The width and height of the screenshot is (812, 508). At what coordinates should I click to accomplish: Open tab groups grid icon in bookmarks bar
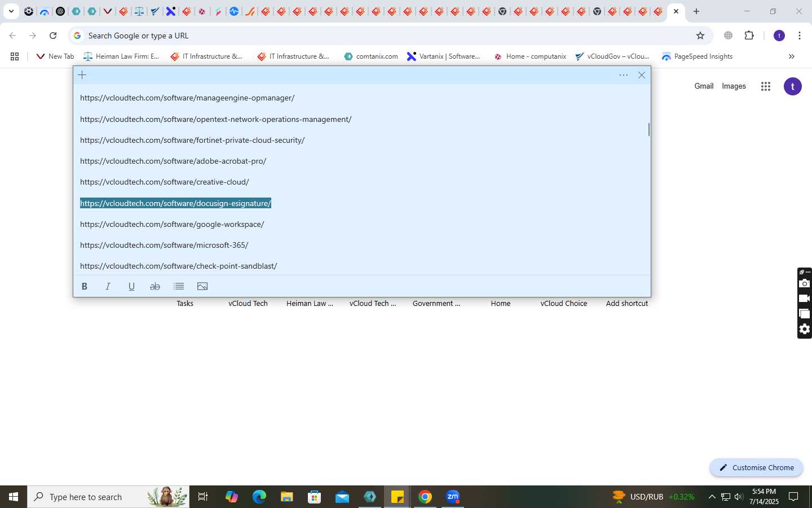click(x=15, y=56)
